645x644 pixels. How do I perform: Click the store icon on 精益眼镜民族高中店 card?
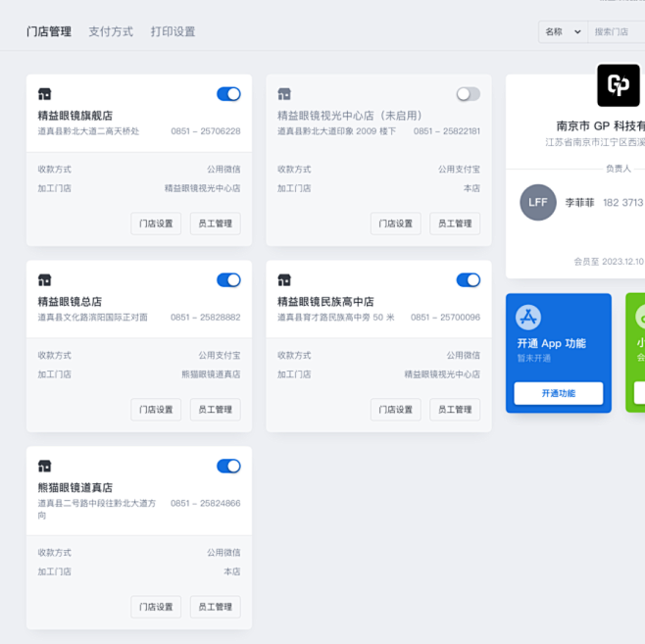[284, 280]
